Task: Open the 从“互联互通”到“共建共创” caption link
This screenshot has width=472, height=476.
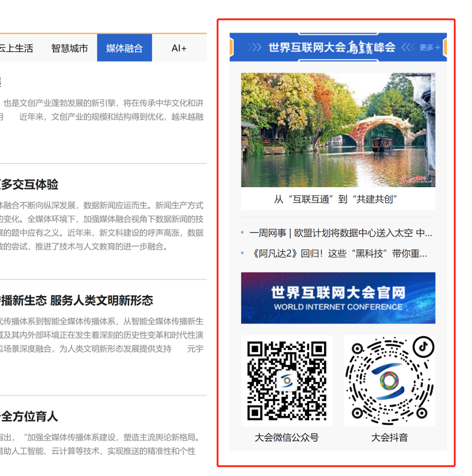Action: point(336,199)
